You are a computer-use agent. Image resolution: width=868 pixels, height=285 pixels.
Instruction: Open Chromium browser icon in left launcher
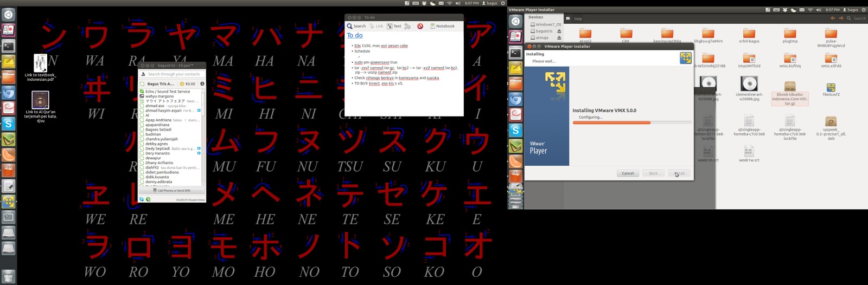pos(9,93)
